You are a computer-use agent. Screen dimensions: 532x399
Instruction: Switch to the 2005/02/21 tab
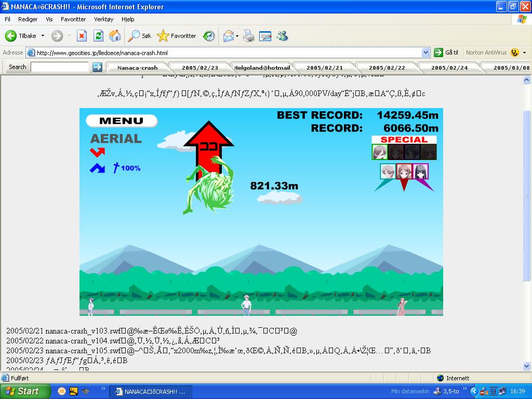pos(325,68)
